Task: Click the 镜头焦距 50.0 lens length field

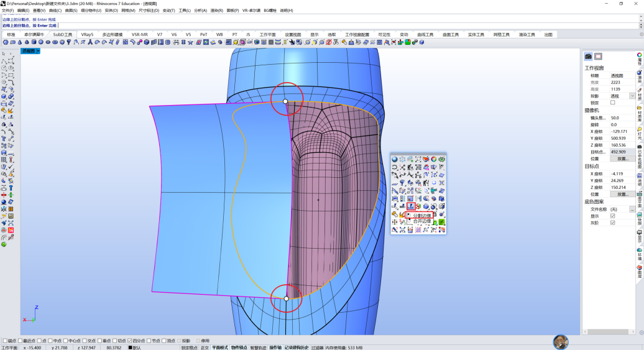Action: tap(622, 117)
